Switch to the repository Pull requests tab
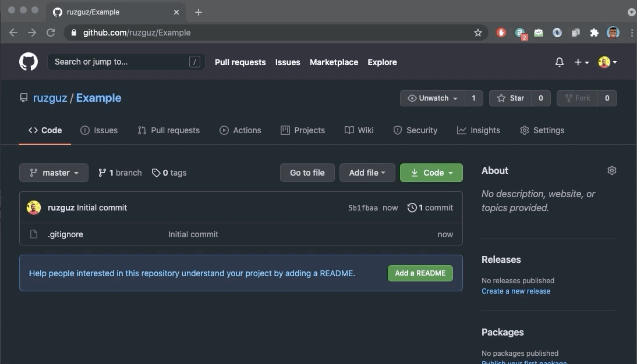637x364 pixels. (169, 130)
